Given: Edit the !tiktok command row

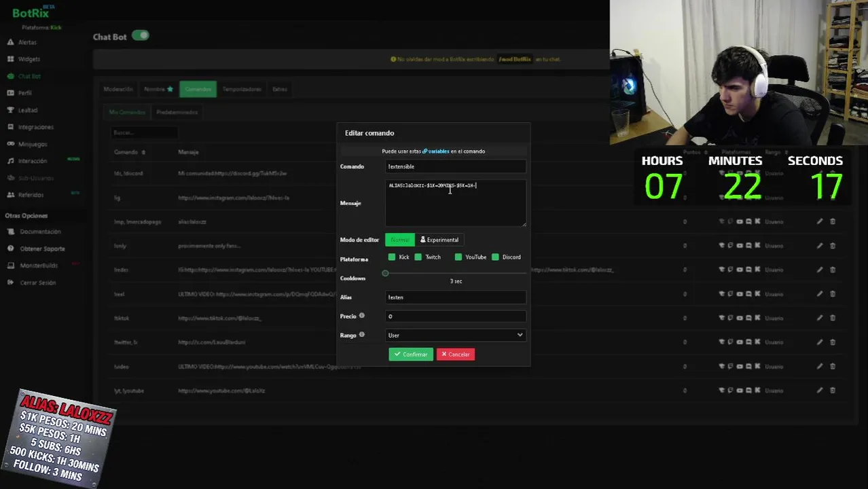Looking at the screenshot, I should pos(820,318).
